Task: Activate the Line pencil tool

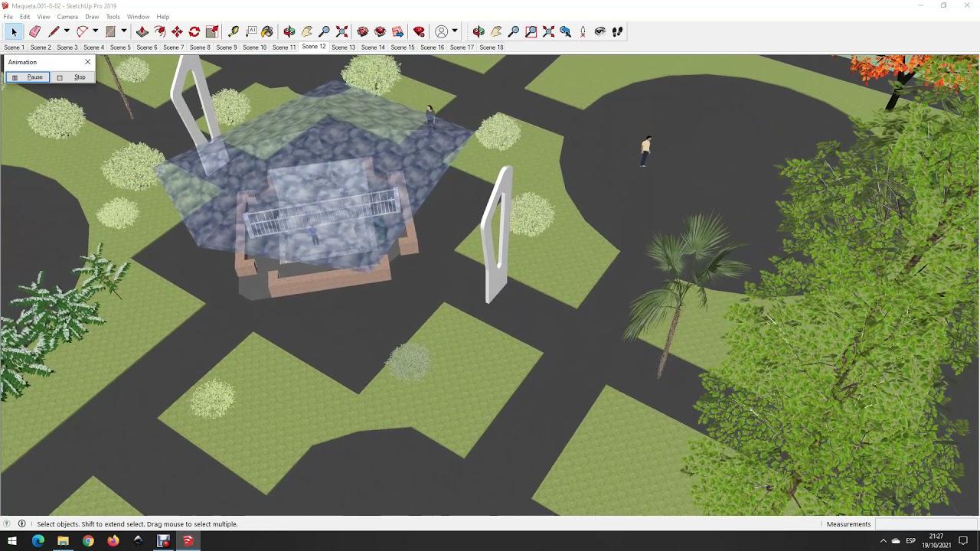Action: tap(54, 31)
